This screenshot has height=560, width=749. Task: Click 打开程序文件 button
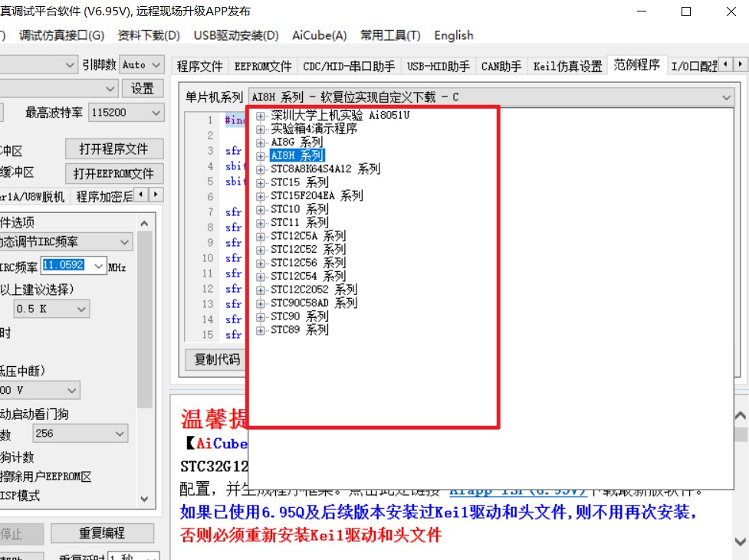click(x=114, y=149)
